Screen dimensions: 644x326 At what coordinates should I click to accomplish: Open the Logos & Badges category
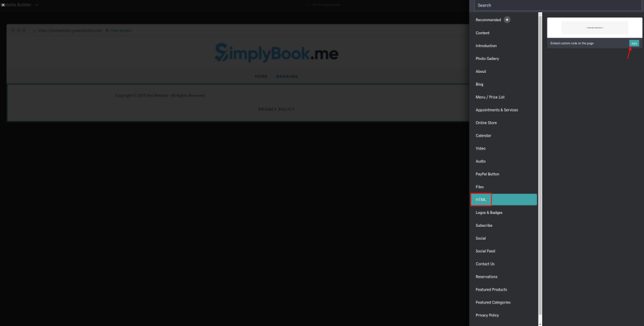(489, 213)
